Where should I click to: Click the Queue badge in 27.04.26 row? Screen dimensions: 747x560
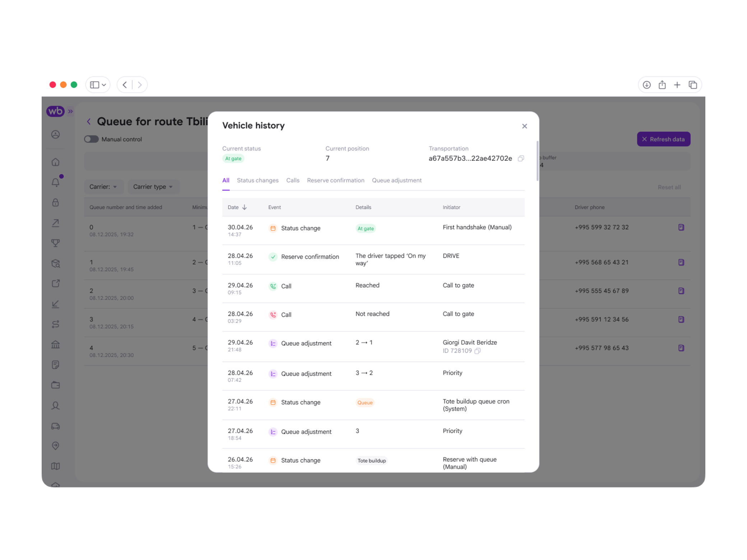[x=365, y=402]
